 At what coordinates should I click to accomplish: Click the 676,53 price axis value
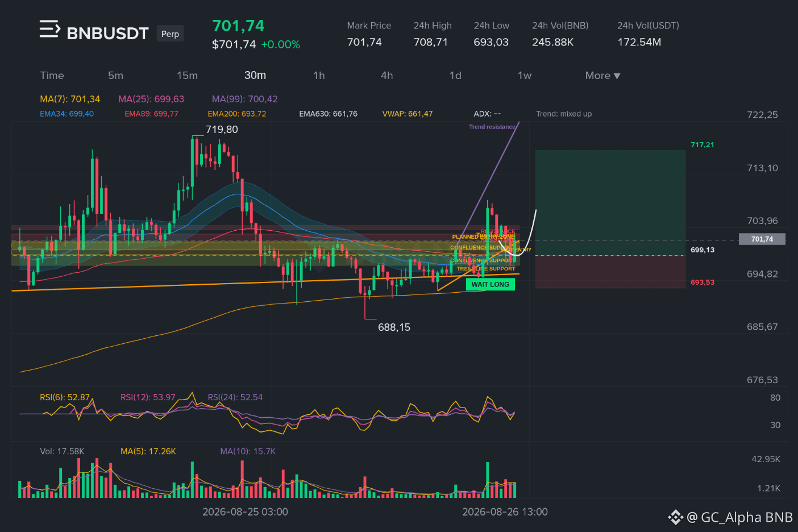pos(762,380)
